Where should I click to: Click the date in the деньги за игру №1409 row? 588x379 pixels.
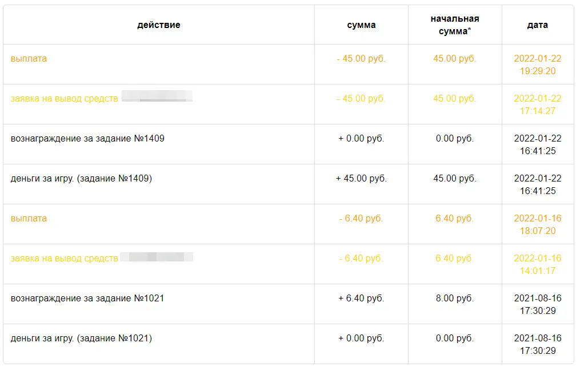click(537, 184)
